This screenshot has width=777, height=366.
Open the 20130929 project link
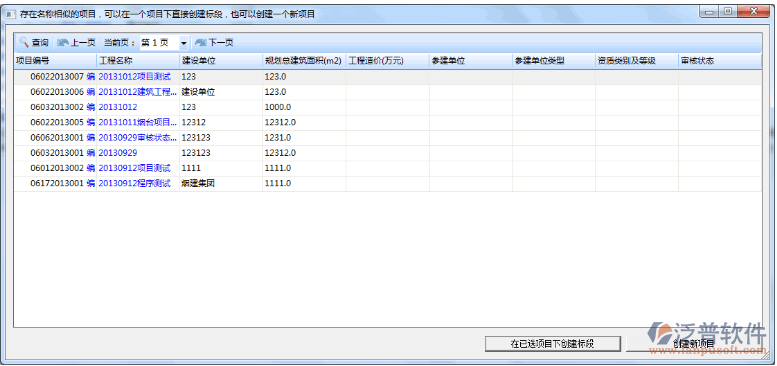pos(118,153)
